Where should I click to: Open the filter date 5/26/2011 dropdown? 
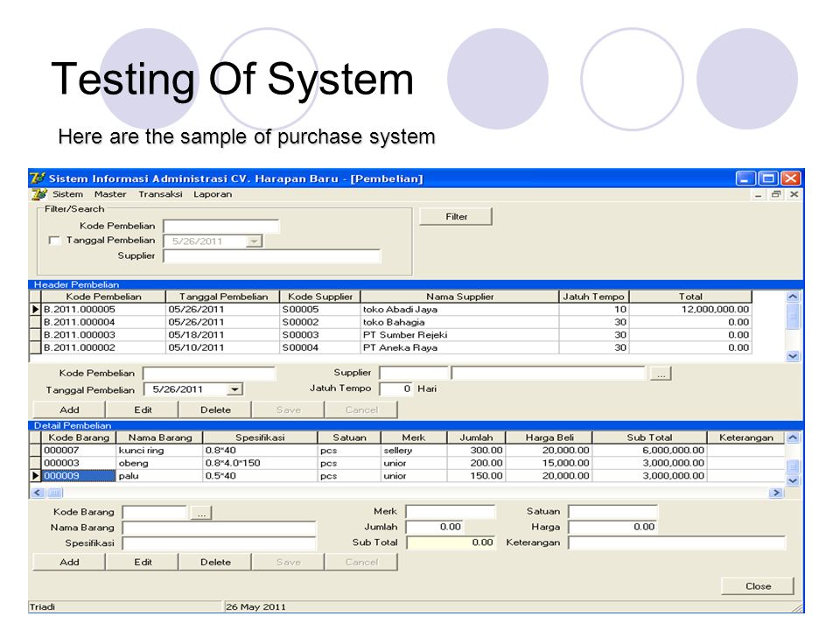click(255, 241)
